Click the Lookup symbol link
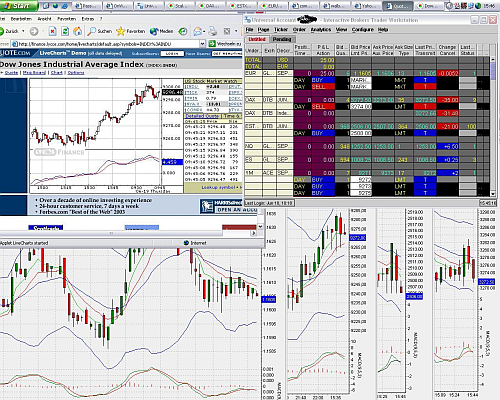Screen dimensions: 500x400 coord(218,187)
